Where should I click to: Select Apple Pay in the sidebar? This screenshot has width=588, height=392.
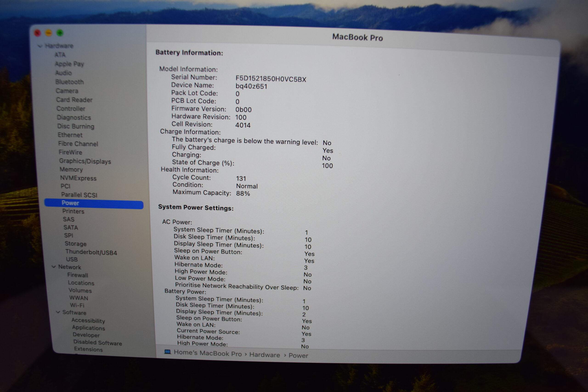tap(70, 64)
